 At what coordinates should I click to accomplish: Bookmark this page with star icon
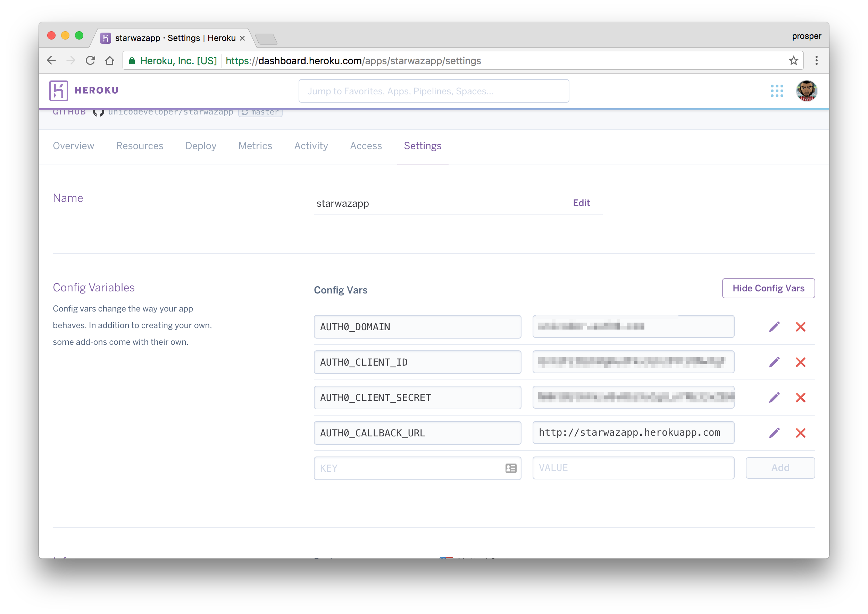[793, 60]
